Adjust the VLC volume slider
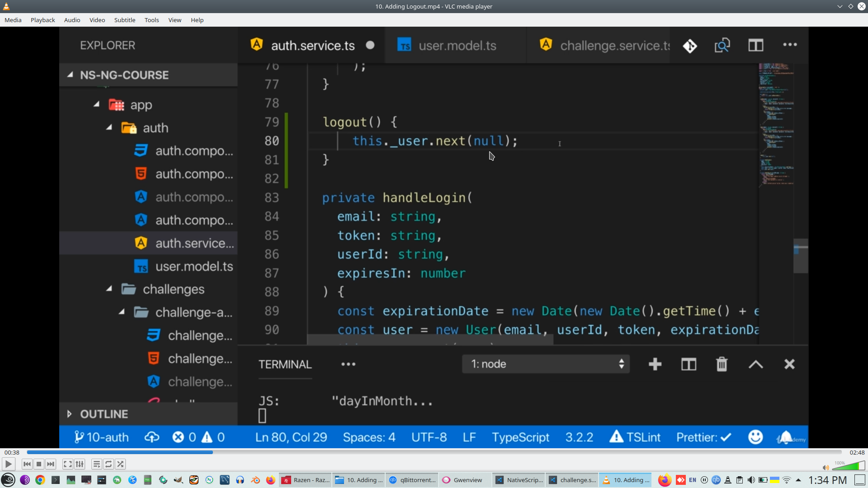Screen dimensions: 868x488 [x=849, y=466]
